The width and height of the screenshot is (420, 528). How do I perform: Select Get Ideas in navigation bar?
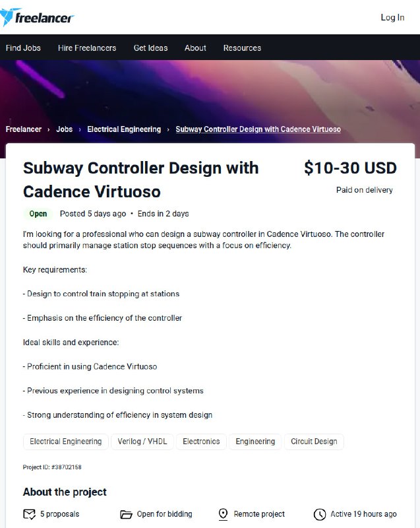150,48
